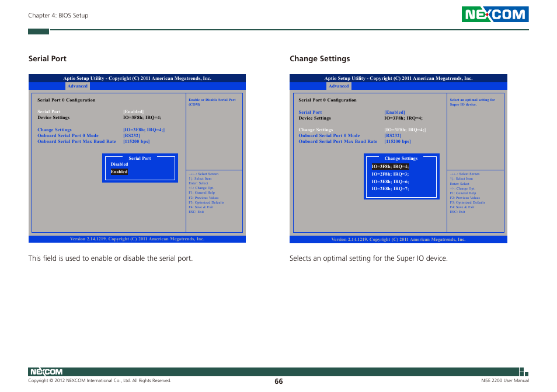Click highlighted Serial Port item in Serial Port screenshot

[x=49, y=112]
